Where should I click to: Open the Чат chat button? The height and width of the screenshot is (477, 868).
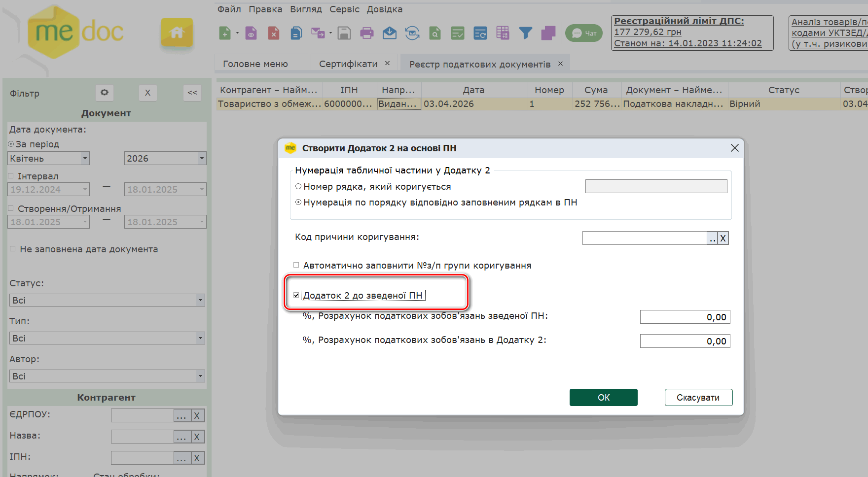coord(584,34)
